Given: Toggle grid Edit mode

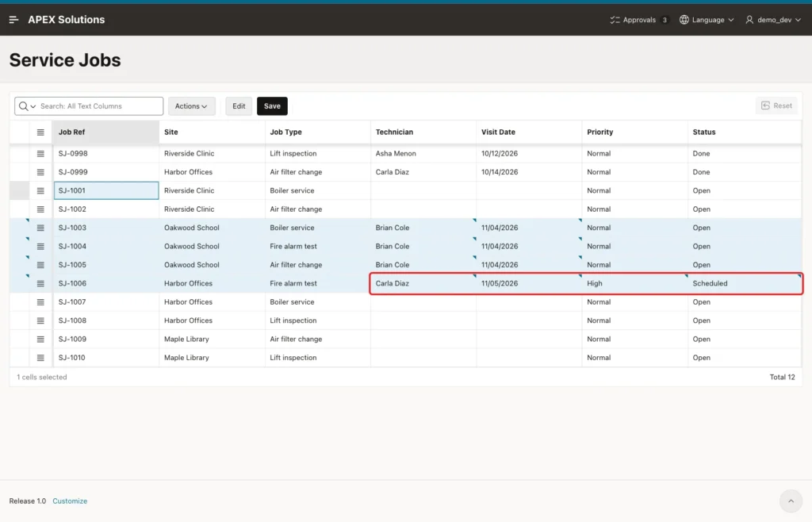Looking at the screenshot, I should [239, 106].
